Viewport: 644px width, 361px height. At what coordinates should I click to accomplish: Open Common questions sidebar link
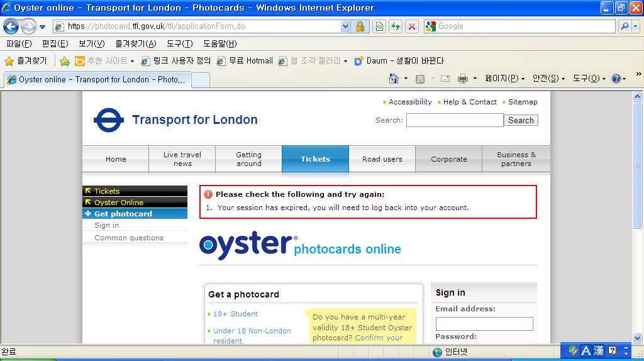click(x=128, y=238)
